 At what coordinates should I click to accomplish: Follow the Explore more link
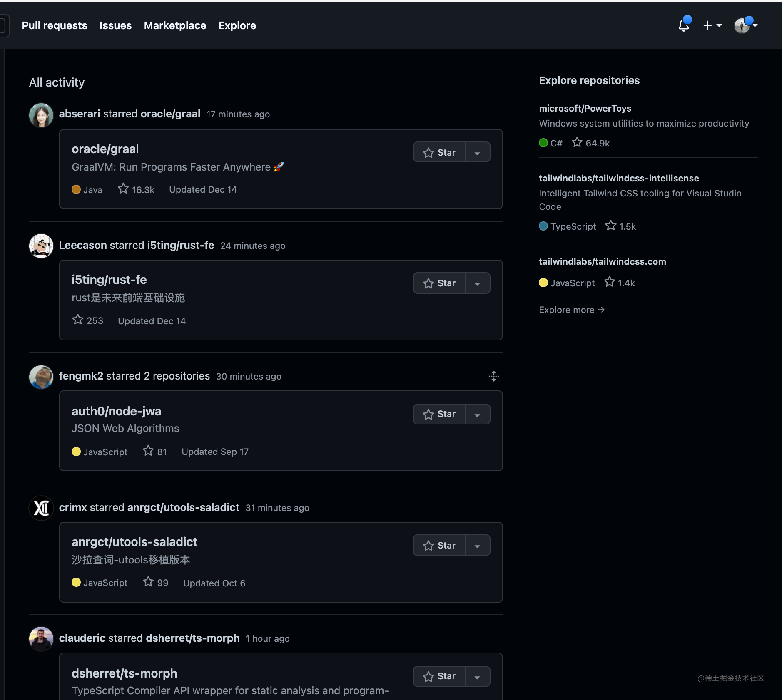(x=572, y=310)
